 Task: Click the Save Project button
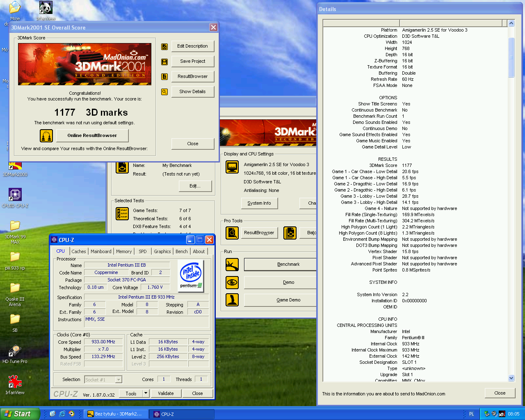193,62
